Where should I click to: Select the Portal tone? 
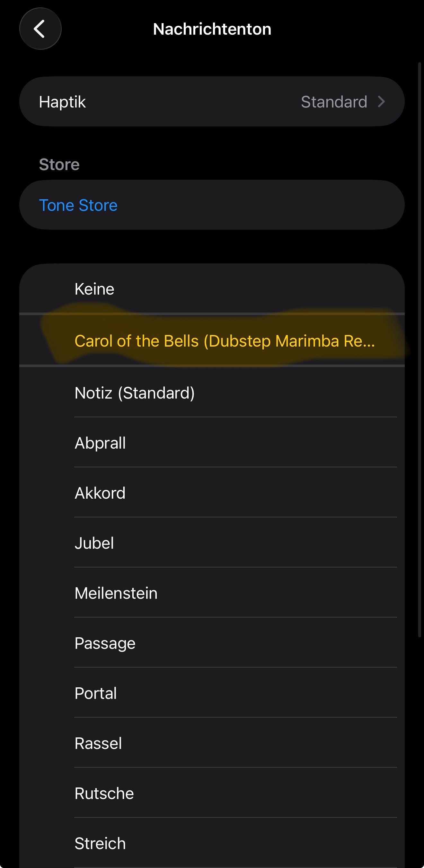coord(96,693)
